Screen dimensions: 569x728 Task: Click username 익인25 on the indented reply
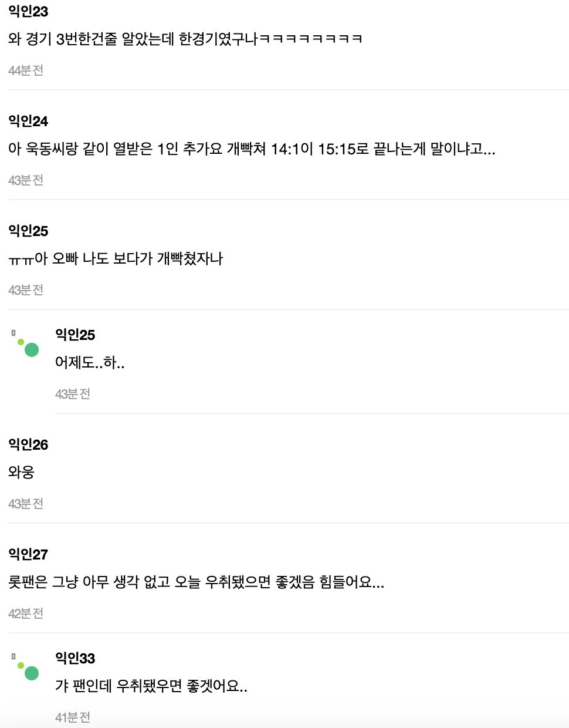click(75, 335)
